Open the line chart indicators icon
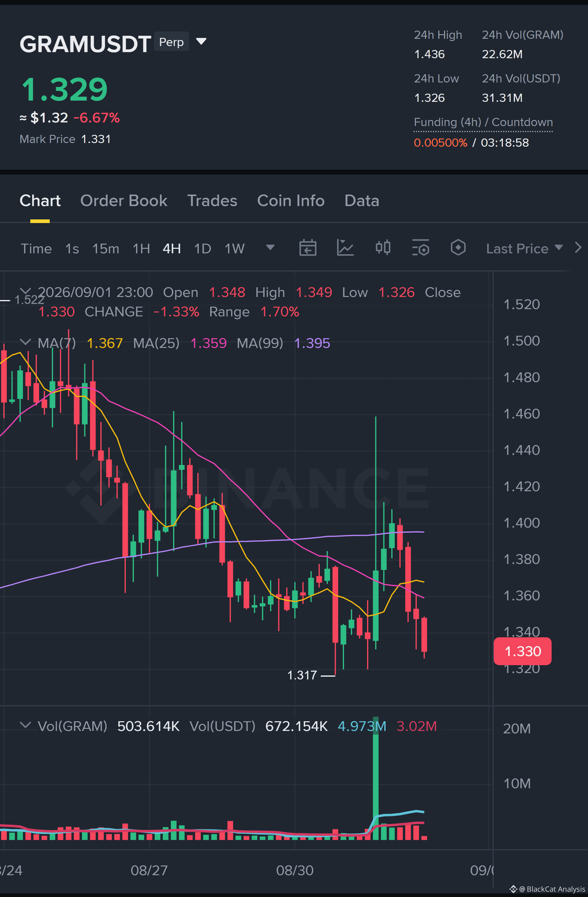Viewport: 588px width, 897px height. 345,248
